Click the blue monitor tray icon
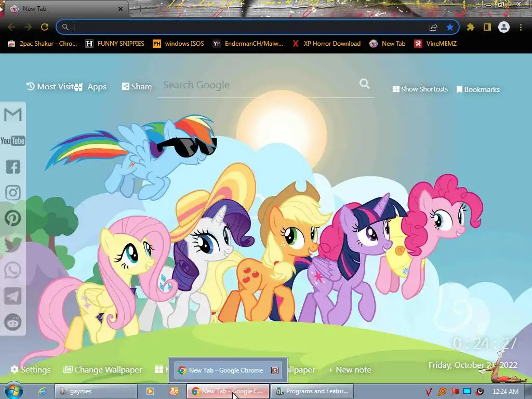The image size is (532, 399). [x=467, y=391]
